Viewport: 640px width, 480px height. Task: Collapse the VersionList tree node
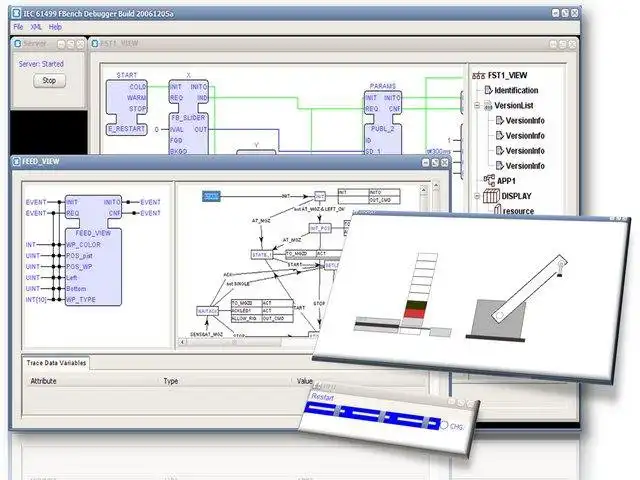pos(477,105)
